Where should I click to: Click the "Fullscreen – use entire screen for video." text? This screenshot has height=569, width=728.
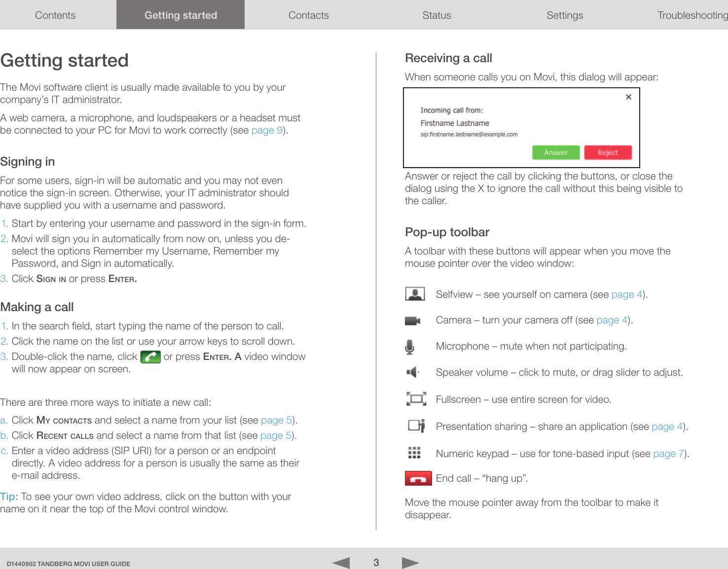pos(524,399)
